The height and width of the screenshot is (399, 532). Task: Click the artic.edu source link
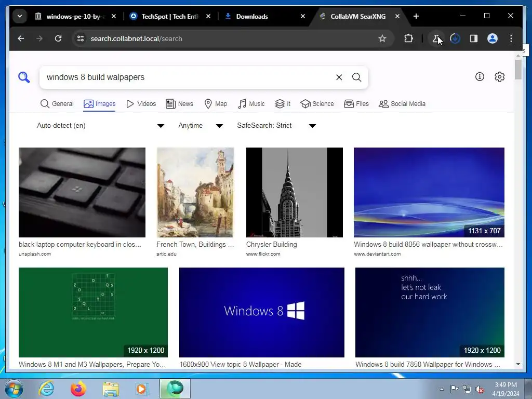tap(166, 254)
